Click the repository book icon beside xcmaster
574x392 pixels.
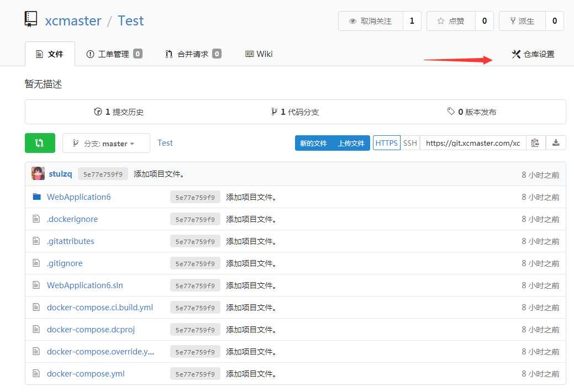pos(31,19)
